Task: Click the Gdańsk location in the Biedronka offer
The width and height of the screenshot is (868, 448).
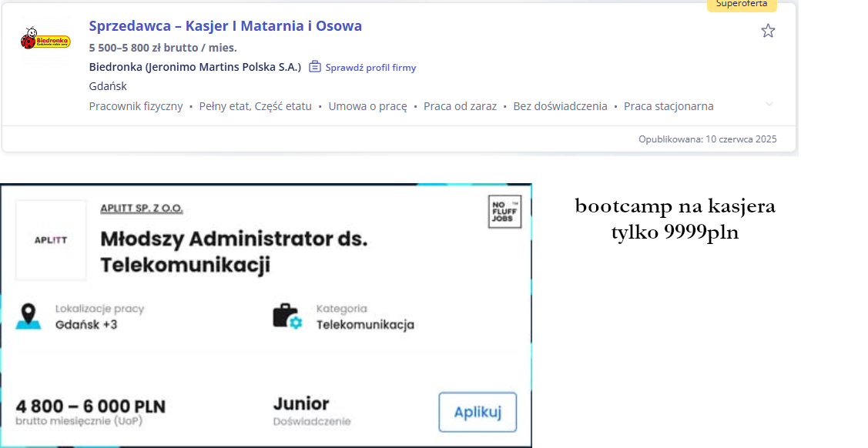Action: pos(108,86)
